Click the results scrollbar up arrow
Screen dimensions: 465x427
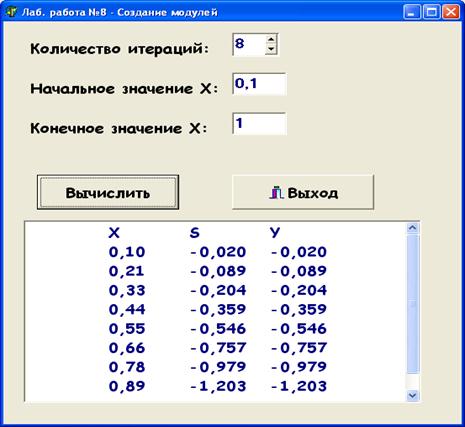413,228
